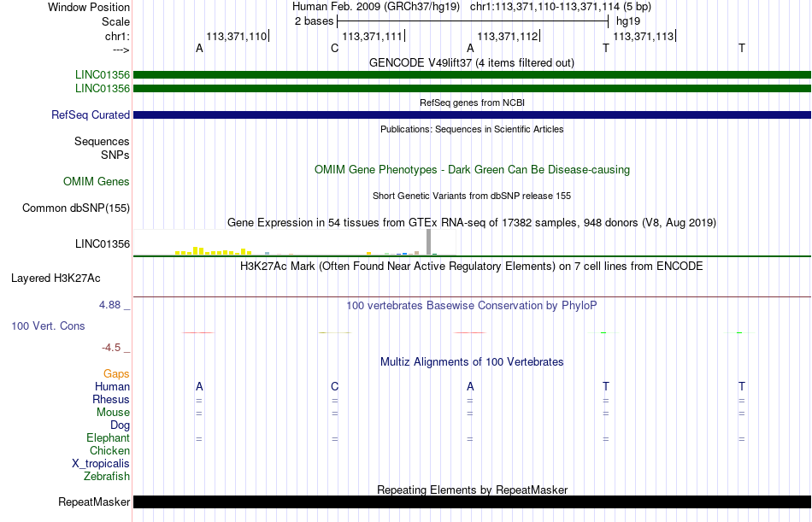Screen dimensions: 812x522
Task: Click the blue RefSeq Curated gene bar
Action: point(472,115)
